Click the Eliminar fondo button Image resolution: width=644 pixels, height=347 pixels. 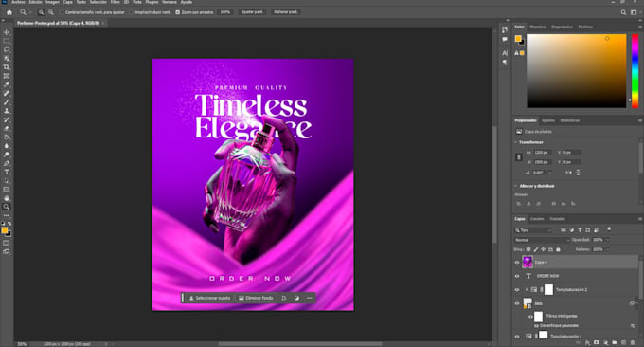(x=256, y=298)
